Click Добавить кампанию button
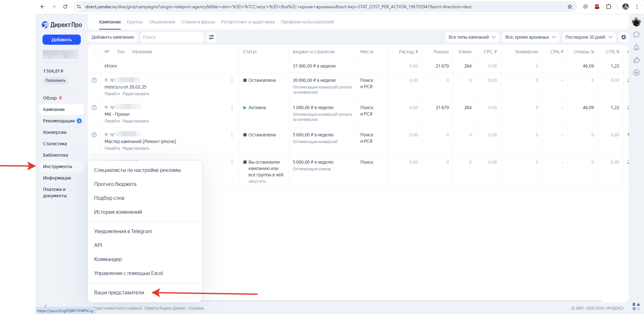644x314 pixels. coord(113,37)
